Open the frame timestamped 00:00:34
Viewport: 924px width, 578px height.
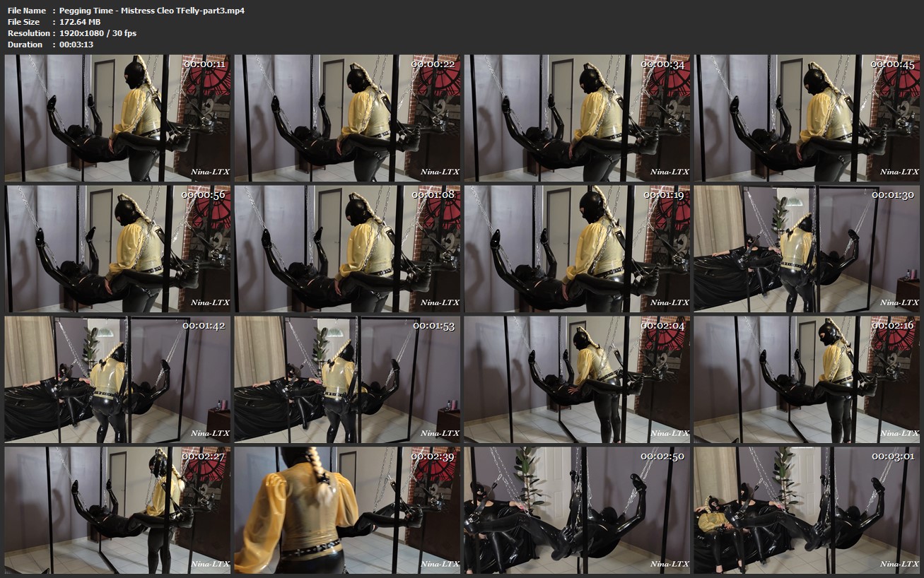[577, 118]
